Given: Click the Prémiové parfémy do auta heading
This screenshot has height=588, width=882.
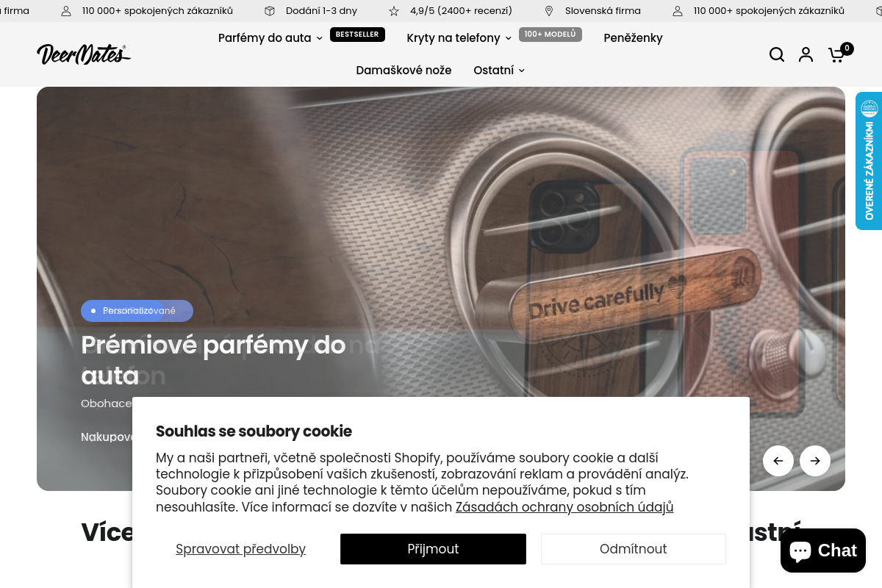Looking at the screenshot, I should pos(213,360).
